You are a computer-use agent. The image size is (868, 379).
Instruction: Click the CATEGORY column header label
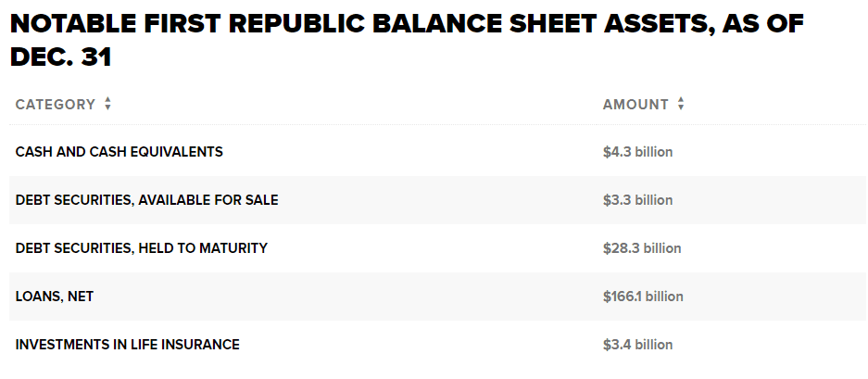(56, 105)
